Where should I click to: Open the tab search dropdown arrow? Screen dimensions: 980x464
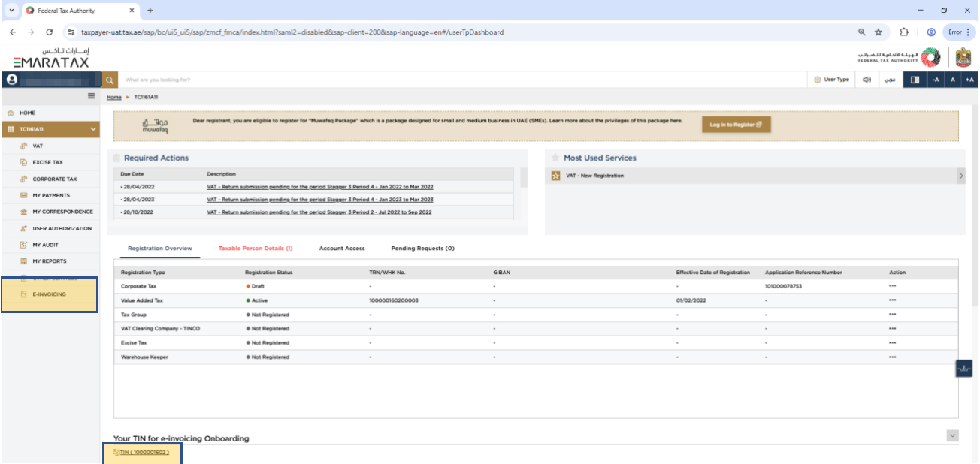11,11
